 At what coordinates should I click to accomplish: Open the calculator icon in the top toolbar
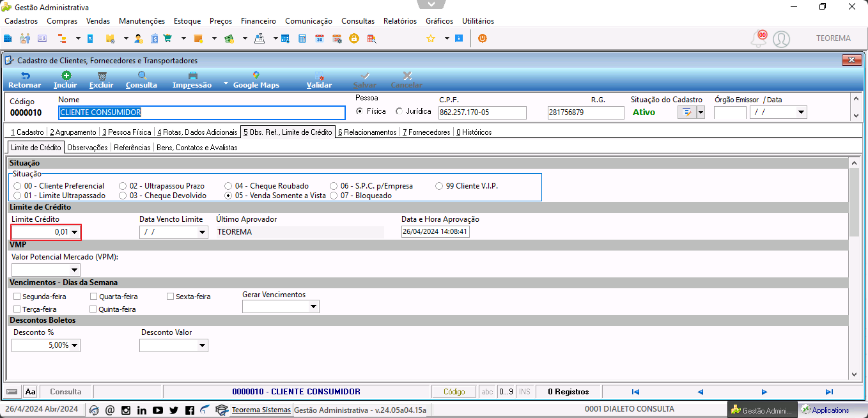[302, 38]
